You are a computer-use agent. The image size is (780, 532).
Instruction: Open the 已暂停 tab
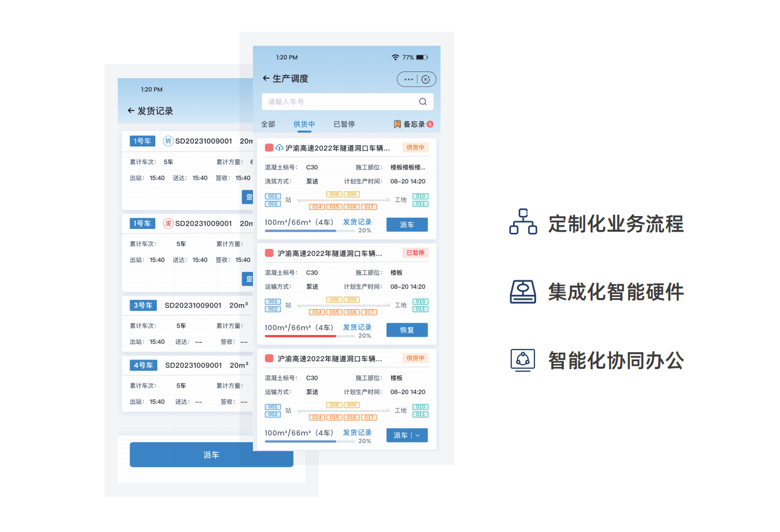click(x=344, y=124)
